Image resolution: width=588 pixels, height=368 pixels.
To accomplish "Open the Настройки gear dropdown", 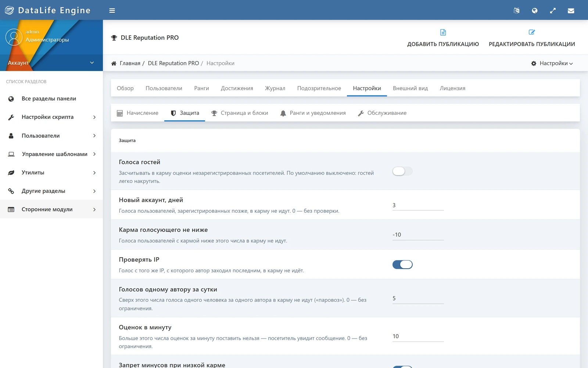I will click(552, 63).
